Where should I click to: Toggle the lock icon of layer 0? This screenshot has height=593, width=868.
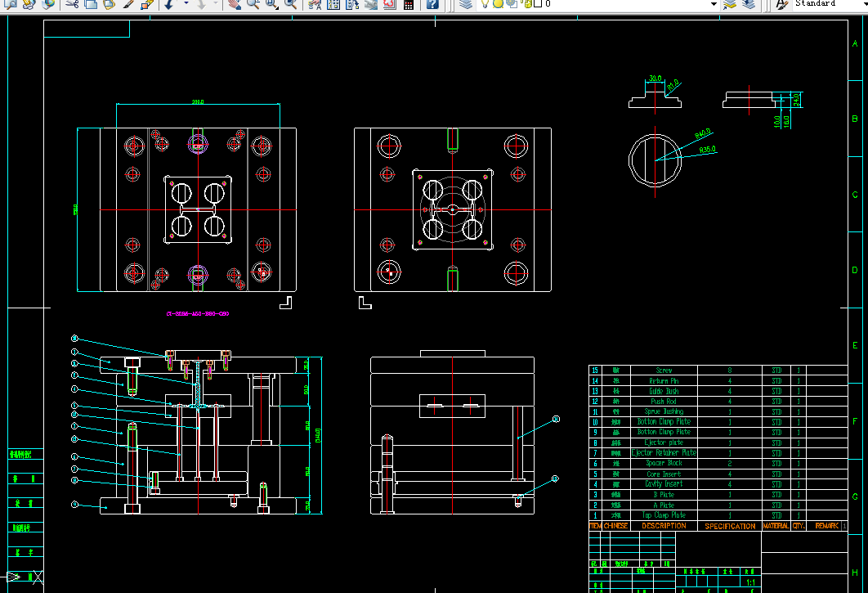pos(527,4)
